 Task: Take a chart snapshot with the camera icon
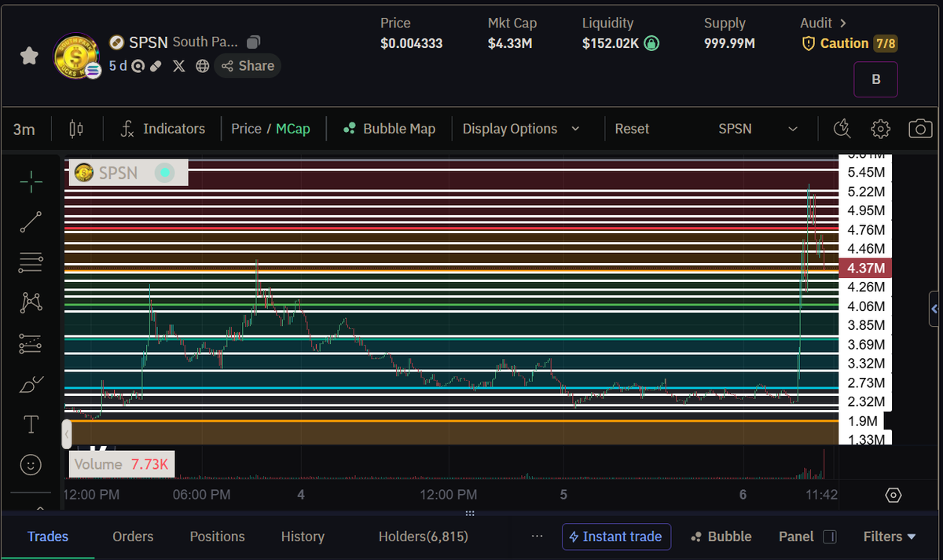pos(920,129)
